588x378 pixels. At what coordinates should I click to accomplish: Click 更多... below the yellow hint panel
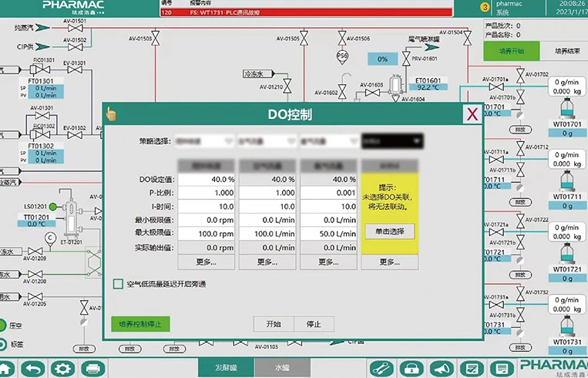coord(390,262)
